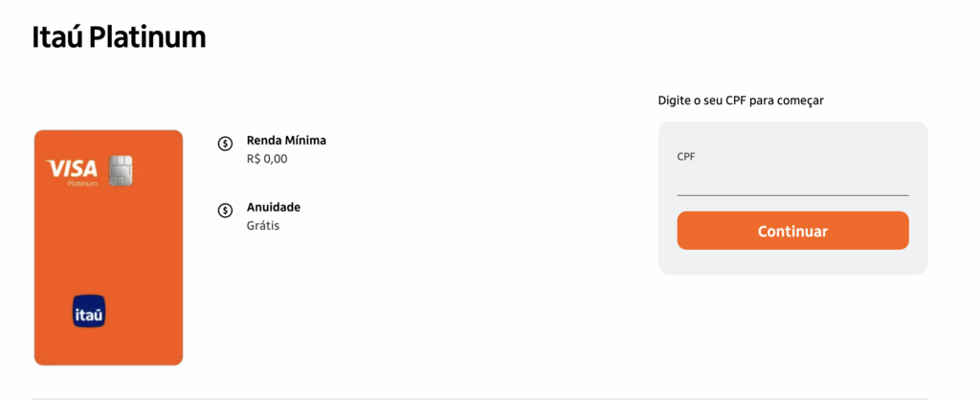Click the 'Digite o seu CPF para começar' text

(741, 100)
